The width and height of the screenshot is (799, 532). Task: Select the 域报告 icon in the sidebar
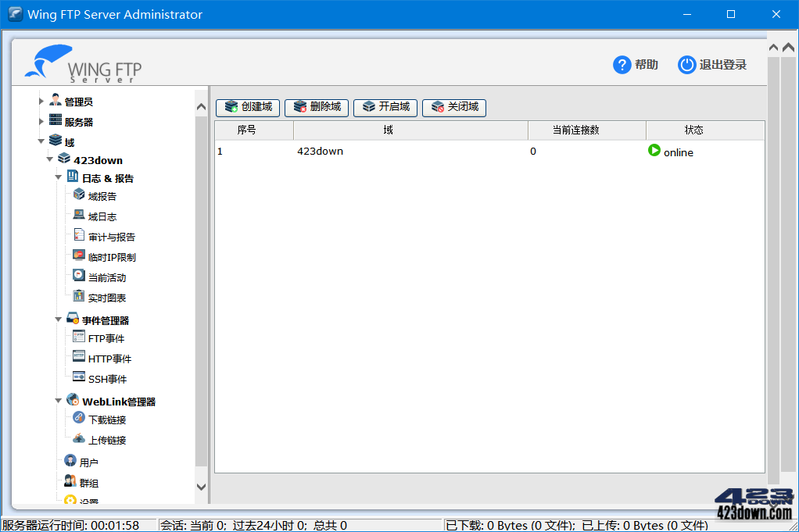[x=79, y=196]
